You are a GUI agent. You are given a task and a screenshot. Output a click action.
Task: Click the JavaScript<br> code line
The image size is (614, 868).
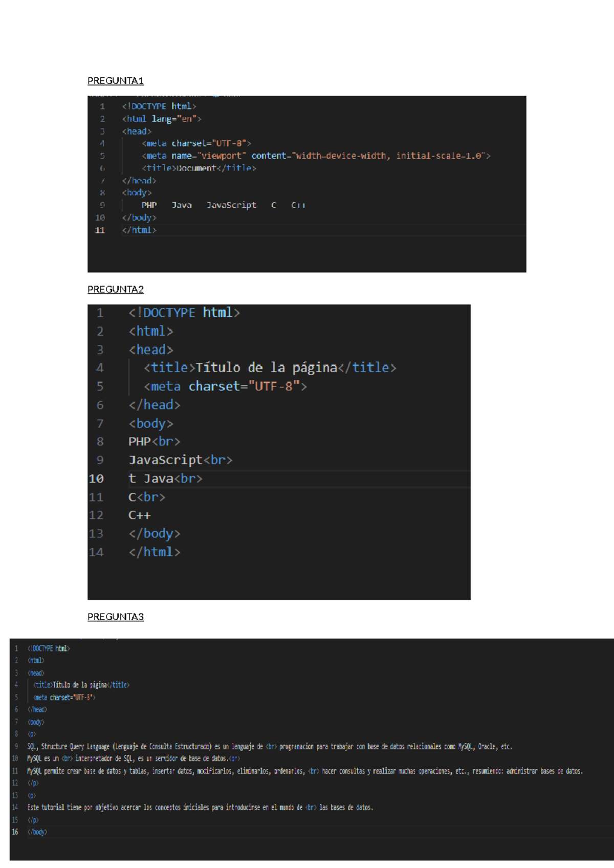click(x=180, y=460)
